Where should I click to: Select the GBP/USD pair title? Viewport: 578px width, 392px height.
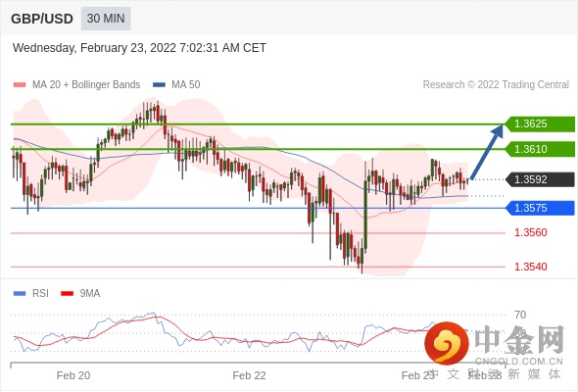[x=42, y=19]
